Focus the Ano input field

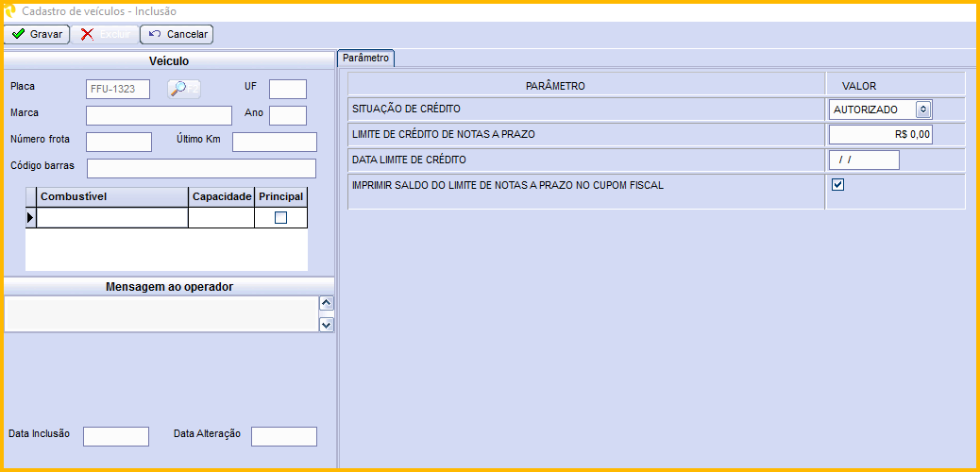tap(288, 116)
